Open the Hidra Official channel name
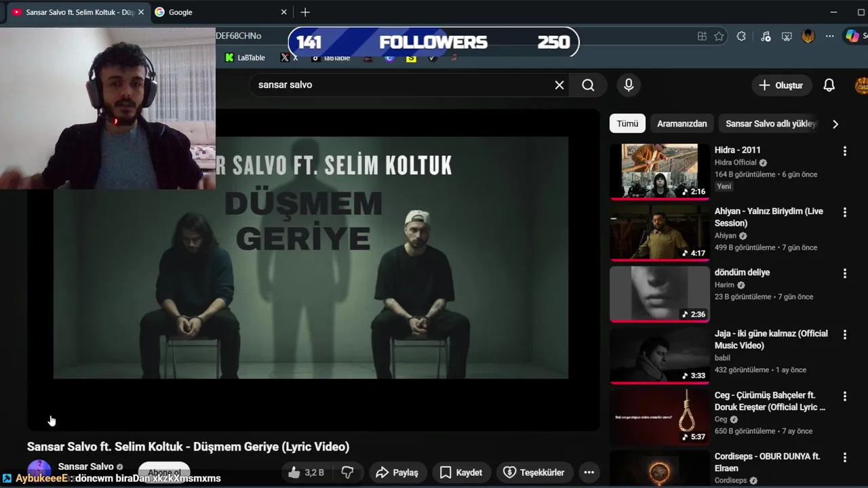The width and height of the screenshot is (868, 488). (735, 163)
